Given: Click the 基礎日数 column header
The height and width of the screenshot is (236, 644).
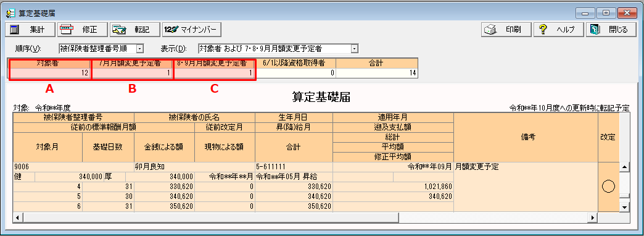Looking at the screenshot, I should pyautogui.click(x=109, y=147).
